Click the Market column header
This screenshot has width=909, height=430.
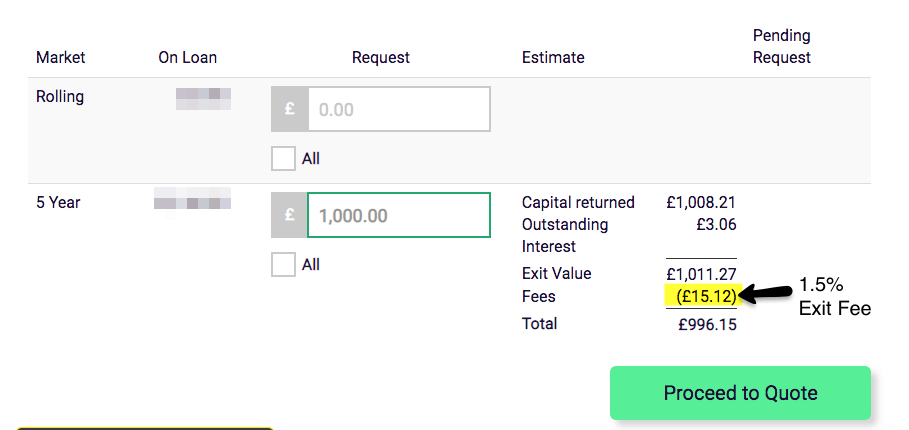pyautogui.click(x=61, y=58)
